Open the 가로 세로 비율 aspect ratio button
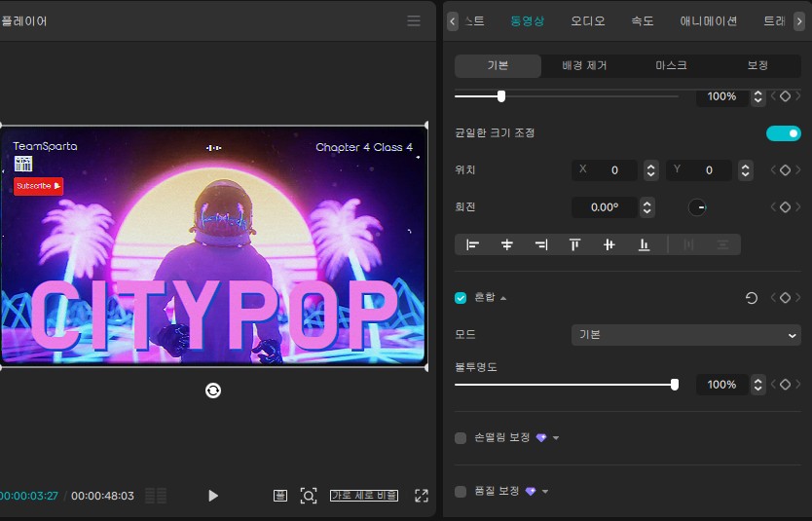 click(364, 496)
